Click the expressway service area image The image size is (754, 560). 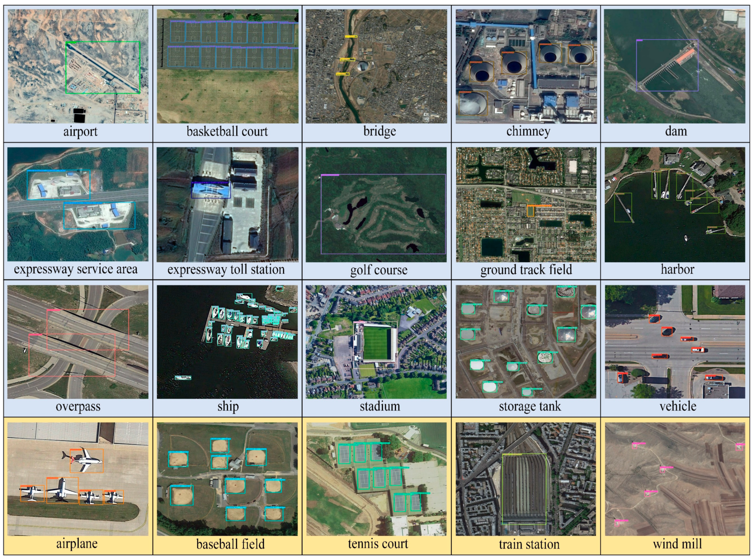click(x=78, y=204)
